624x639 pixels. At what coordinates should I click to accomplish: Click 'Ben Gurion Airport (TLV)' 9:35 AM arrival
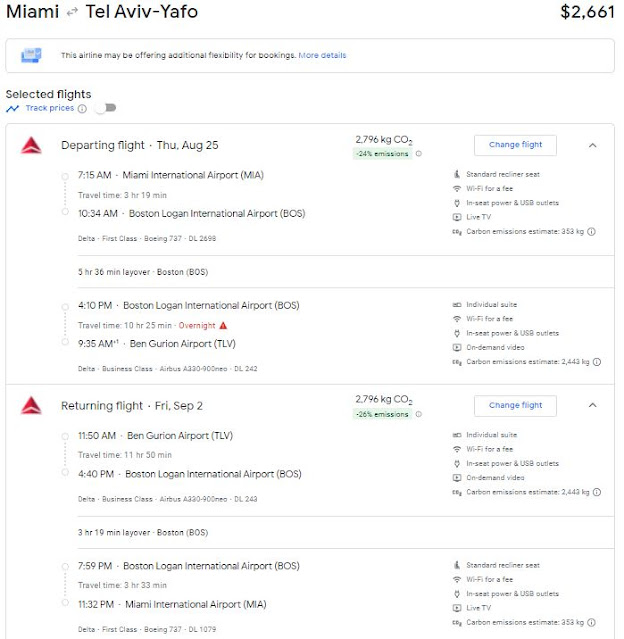tap(183, 344)
